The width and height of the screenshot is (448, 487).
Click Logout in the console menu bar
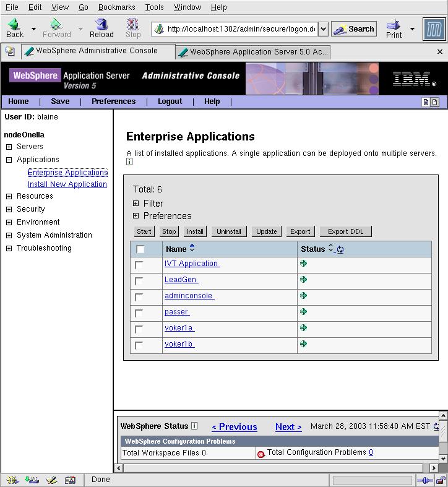coord(170,101)
